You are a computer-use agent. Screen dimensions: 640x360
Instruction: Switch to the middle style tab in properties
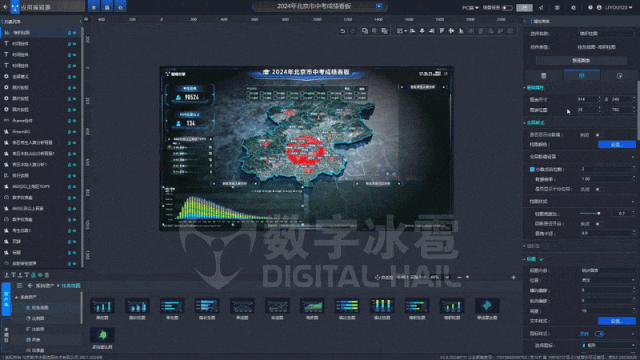582,76
